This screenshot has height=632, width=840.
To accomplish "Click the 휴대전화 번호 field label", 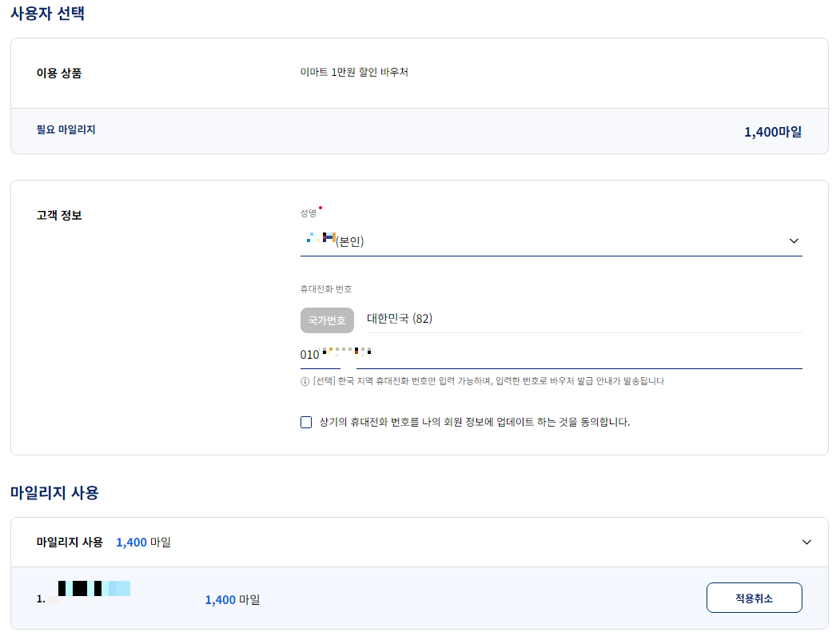I will click(x=326, y=289).
